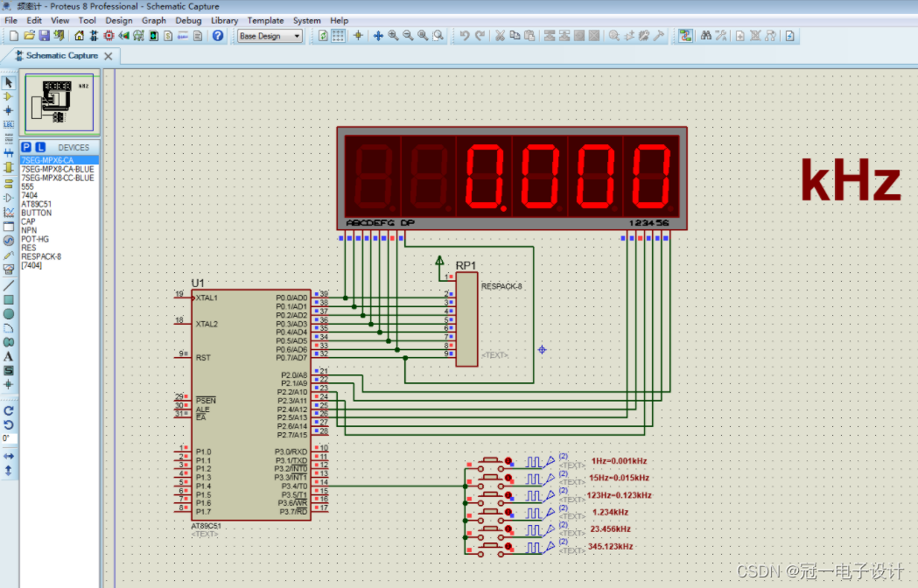Select 7SEG-MPX8-CA-BLUE in the devices list
918x588 pixels.
60,169
